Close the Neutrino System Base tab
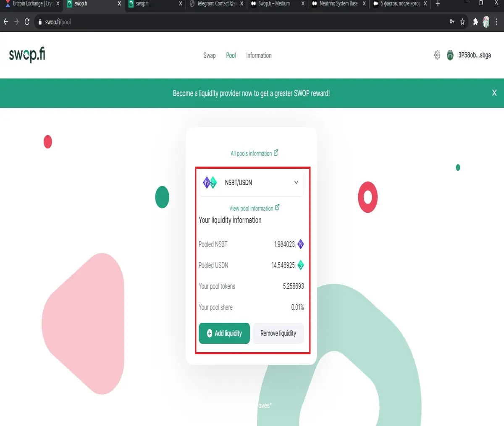This screenshot has width=504, height=426. (364, 3)
